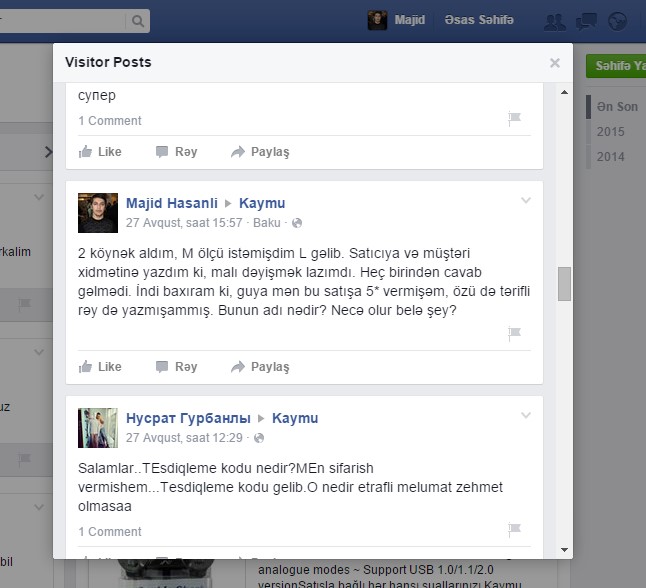Screen dimensions: 646x588
Task: Open the 27 Avqust, saat 15:57 timestamp
Action: 184,223
